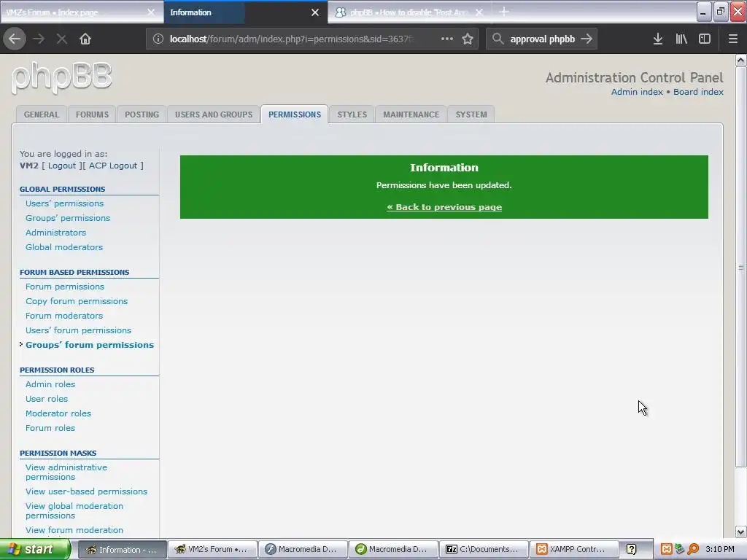The height and width of the screenshot is (560, 747).
Task: Open C:\Documents taskbar window
Action: pyautogui.click(x=484, y=549)
